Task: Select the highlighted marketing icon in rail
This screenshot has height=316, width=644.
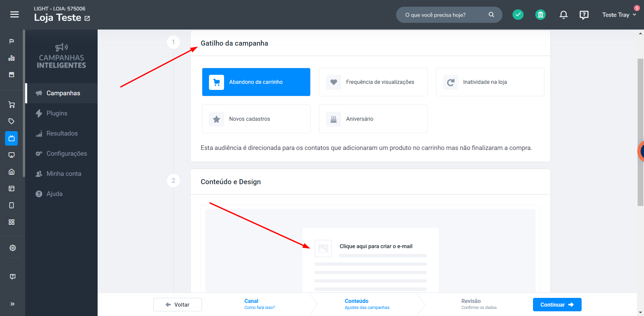Action: pyautogui.click(x=12, y=138)
